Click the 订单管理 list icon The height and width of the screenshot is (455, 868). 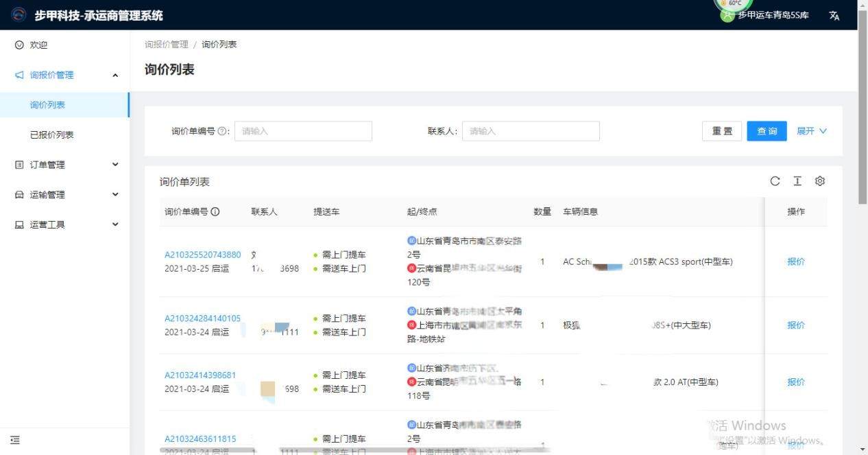click(19, 165)
